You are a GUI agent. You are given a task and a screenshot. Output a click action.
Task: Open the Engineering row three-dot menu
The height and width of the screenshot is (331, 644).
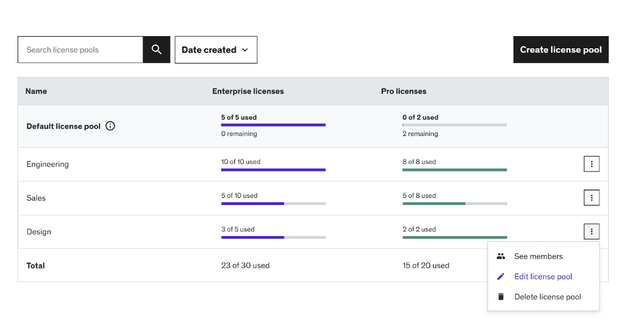tap(591, 164)
